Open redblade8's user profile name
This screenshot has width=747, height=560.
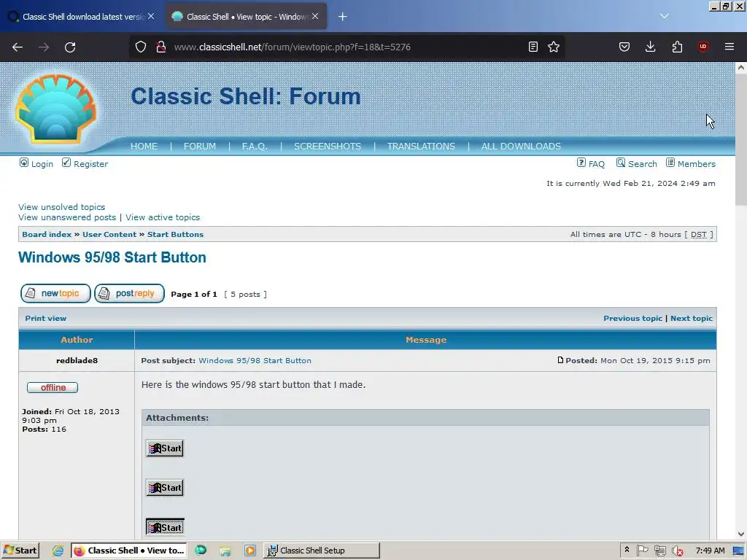click(x=77, y=360)
